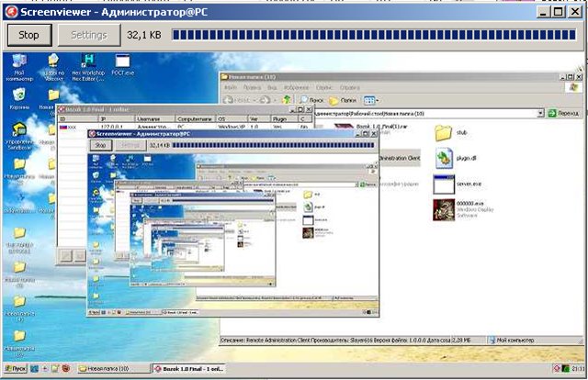Click the Computername column header in Bozok
Screen dimensions: 588x380
click(x=196, y=118)
